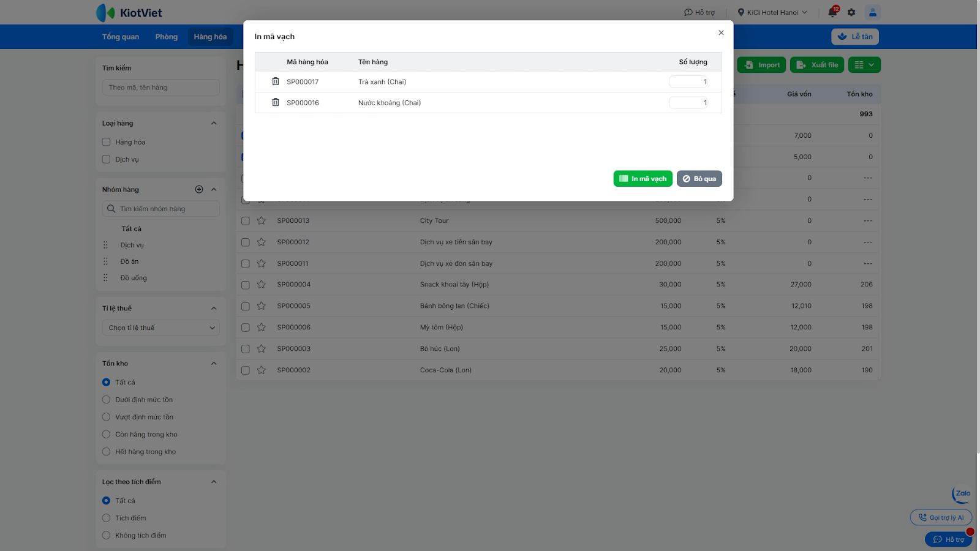This screenshot has height=551, width=980.
Task: Select the Đồ ăn product group
Action: click(129, 261)
